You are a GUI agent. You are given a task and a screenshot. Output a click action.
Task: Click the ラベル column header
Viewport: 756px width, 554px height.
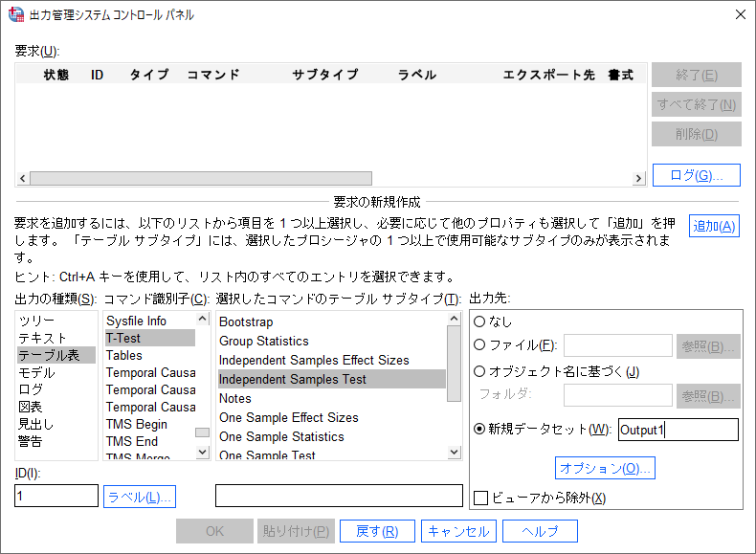pyautogui.click(x=417, y=75)
